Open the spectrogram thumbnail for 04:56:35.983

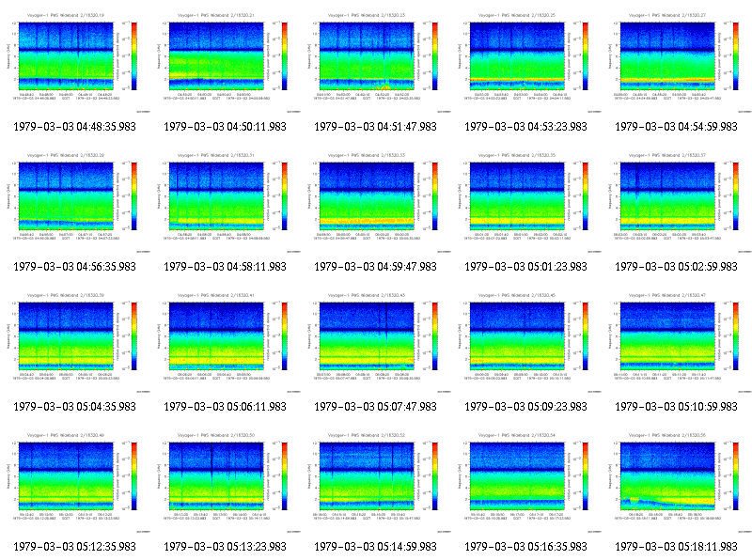click(x=75, y=202)
